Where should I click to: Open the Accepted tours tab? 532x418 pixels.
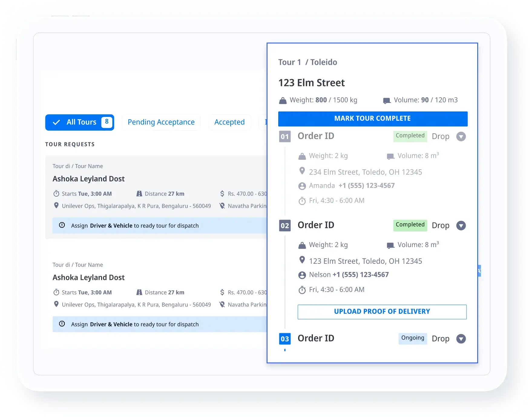tap(229, 122)
